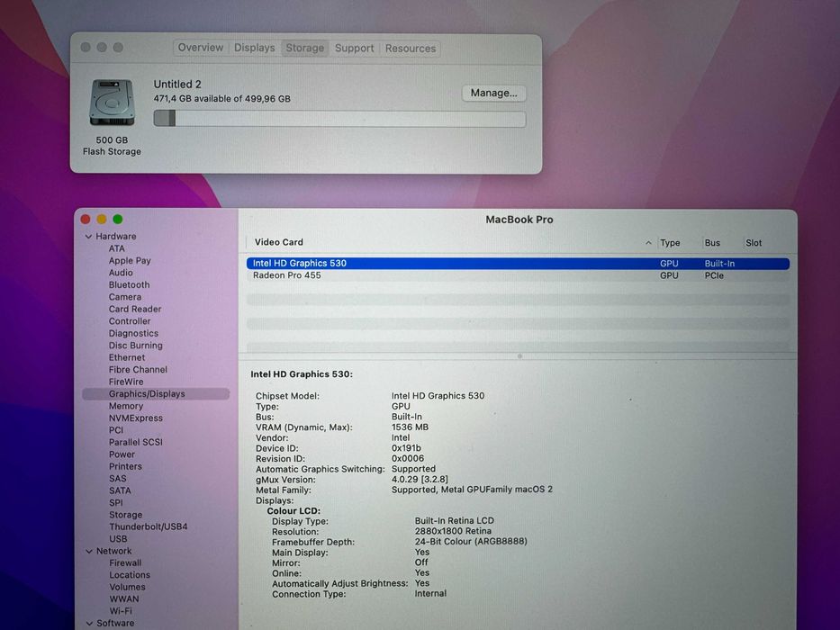840x630 pixels.
Task: Select Wi-Fi under Network
Action: point(121,611)
